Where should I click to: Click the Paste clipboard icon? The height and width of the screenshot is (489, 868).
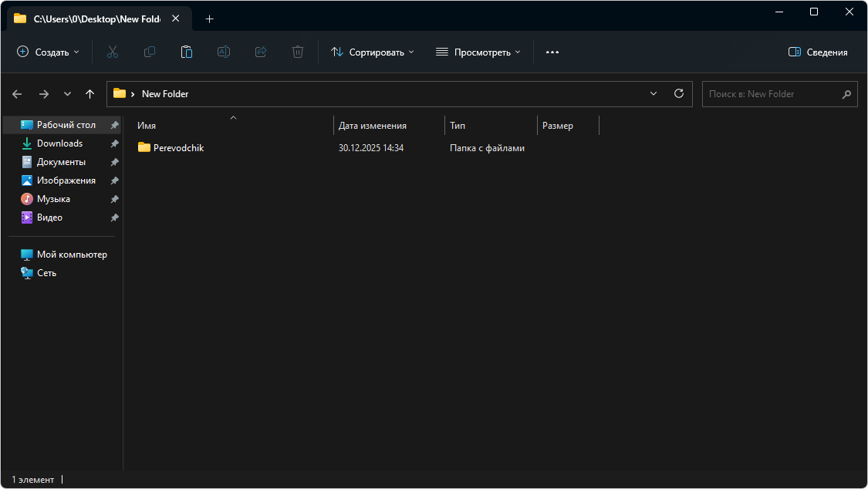[187, 52]
